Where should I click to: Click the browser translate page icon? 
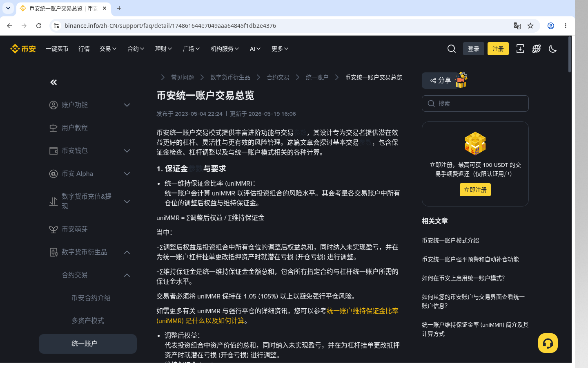tap(517, 26)
